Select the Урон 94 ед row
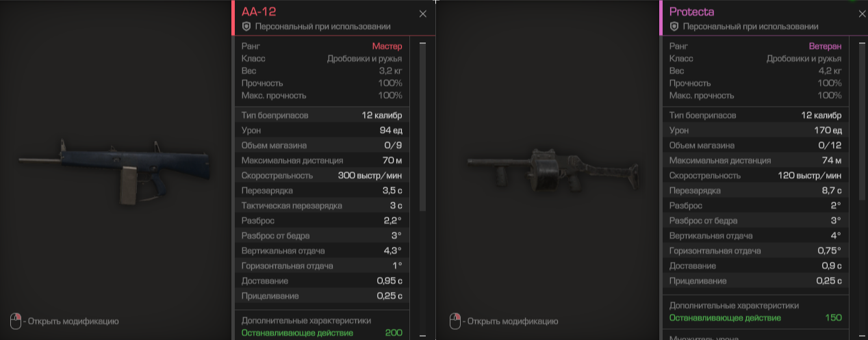This screenshot has height=340, width=868. coord(322,130)
